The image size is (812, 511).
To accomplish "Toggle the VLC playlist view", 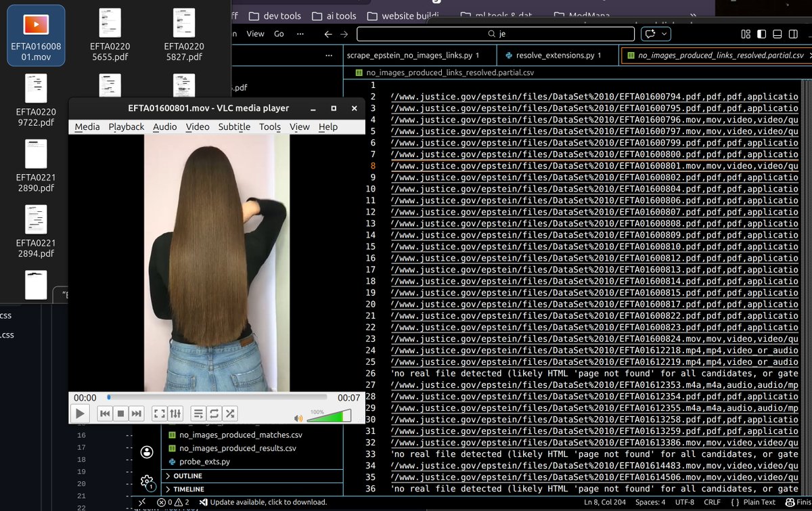I will tap(198, 413).
